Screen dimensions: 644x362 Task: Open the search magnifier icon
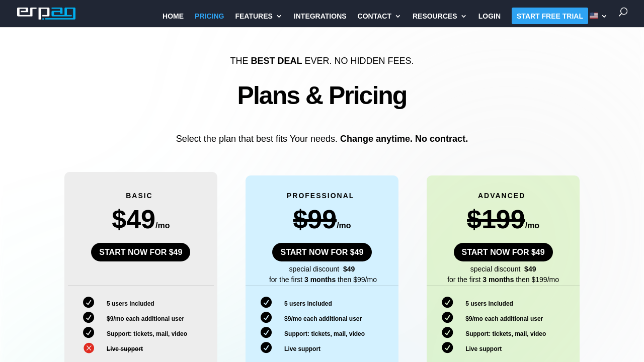click(x=623, y=12)
